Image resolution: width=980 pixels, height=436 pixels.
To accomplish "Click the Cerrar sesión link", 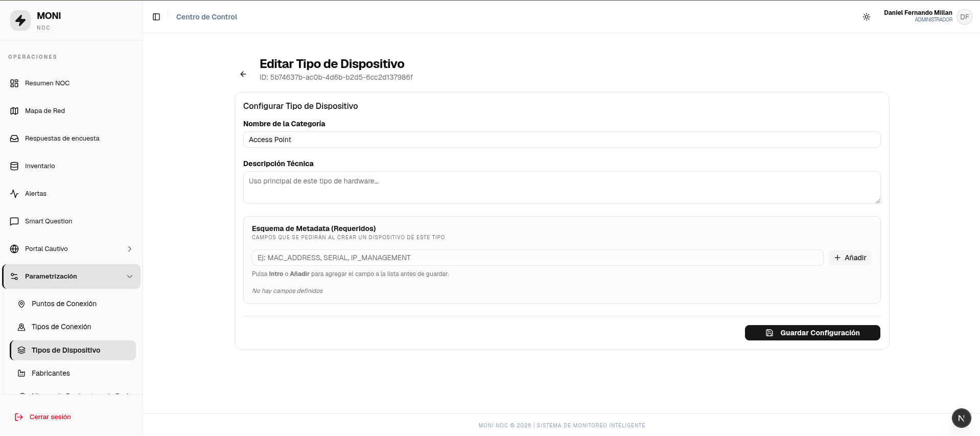I will click(x=50, y=417).
